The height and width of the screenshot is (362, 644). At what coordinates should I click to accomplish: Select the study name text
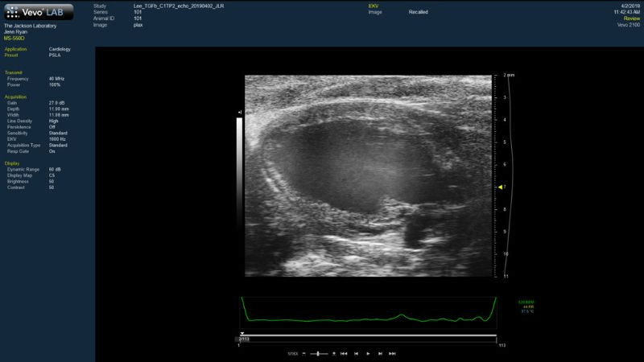181,6
